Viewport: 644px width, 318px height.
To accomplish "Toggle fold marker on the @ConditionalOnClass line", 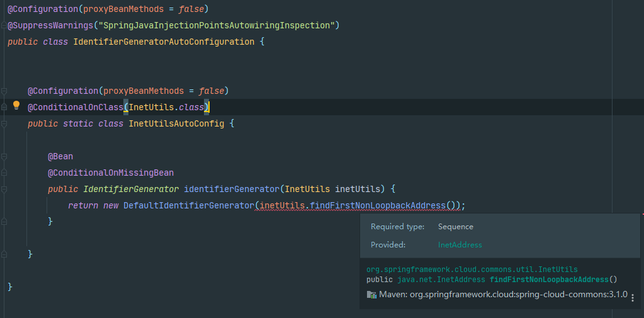I will point(4,107).
